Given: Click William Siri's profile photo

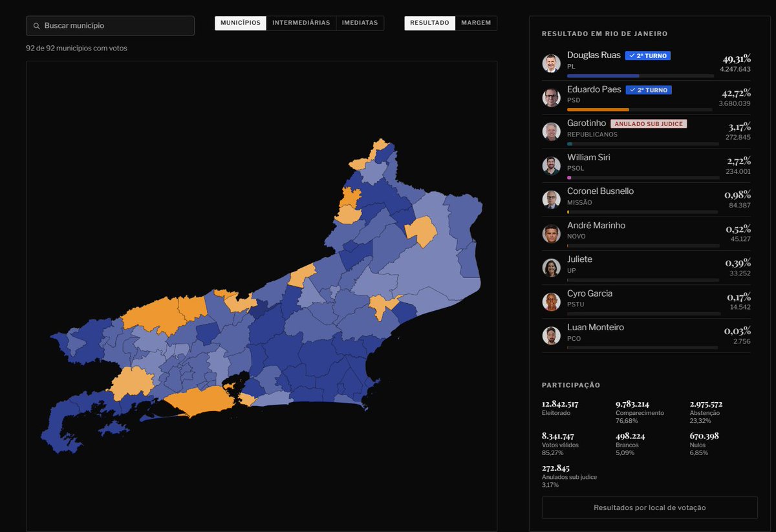Looking at the screenshot, I should (552, 165).
